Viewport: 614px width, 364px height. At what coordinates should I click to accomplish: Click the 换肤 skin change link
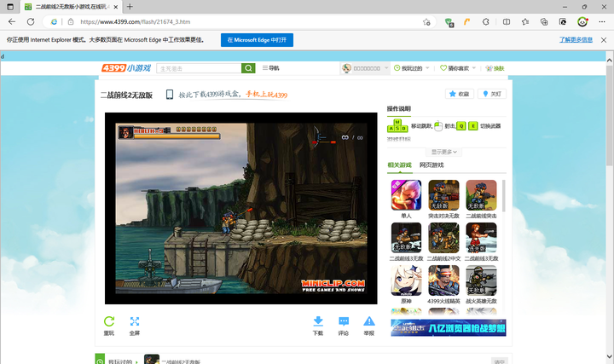click(x=495, y=68)
